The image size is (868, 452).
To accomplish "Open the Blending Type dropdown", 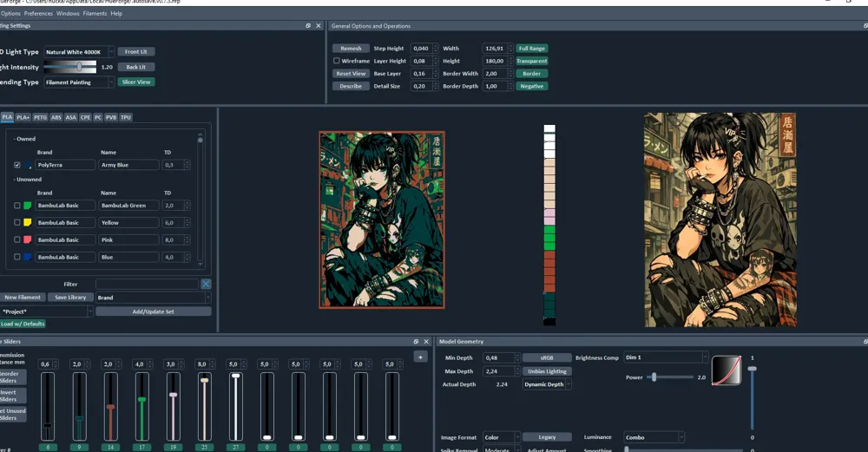I will [79, 82].
